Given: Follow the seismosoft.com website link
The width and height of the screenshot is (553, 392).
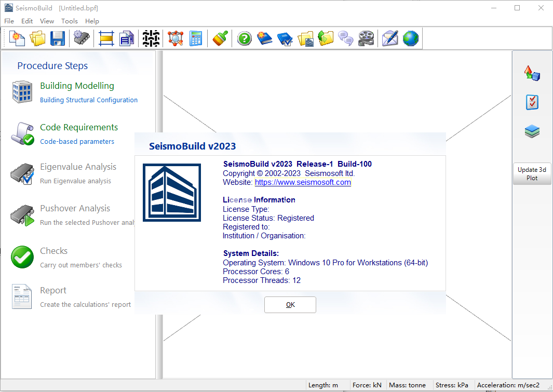Looking at the screenshot, I should pos(303,182).
